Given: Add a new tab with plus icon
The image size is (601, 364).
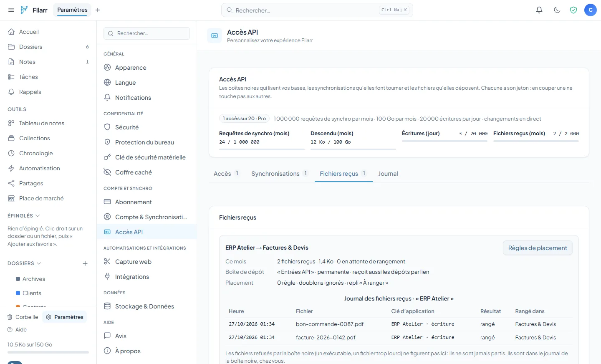Looking at the screenshot, I should 98,10.
